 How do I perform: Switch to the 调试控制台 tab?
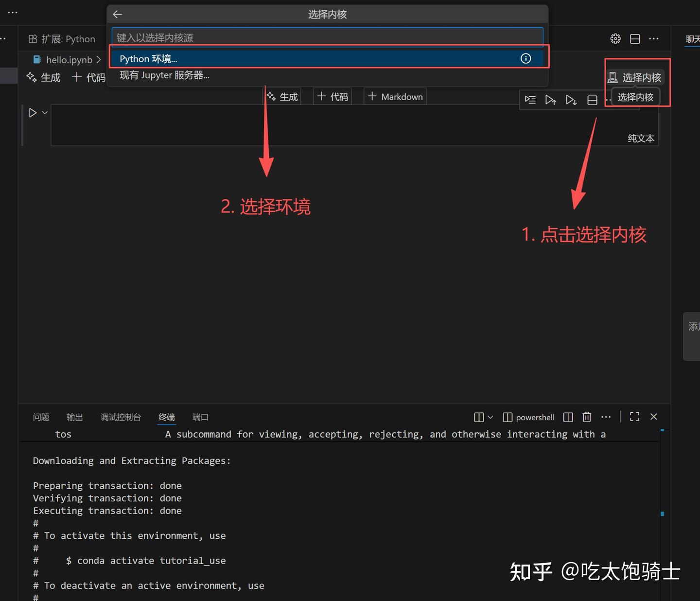coord(121,417)
